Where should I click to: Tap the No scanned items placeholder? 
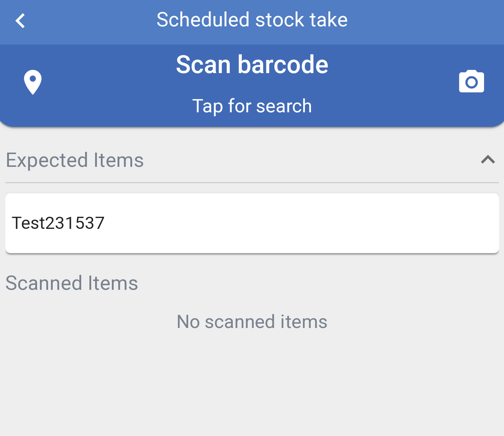click(252, 322)
